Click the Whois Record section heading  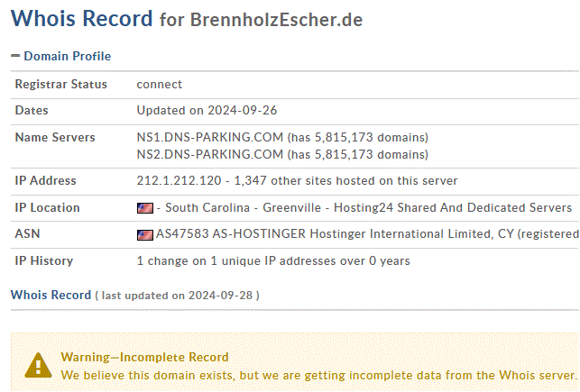point(51,296)
